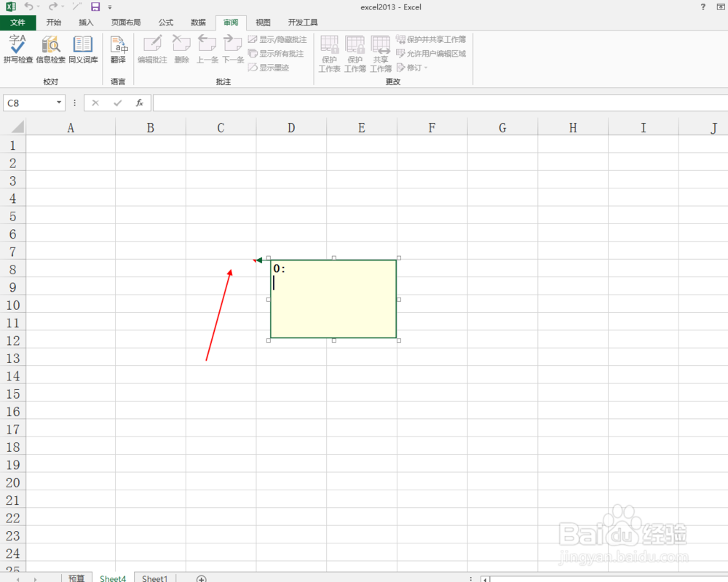Open the Name Box dropdown
Viewport: 728px width, 582px height.
point(59,103)
